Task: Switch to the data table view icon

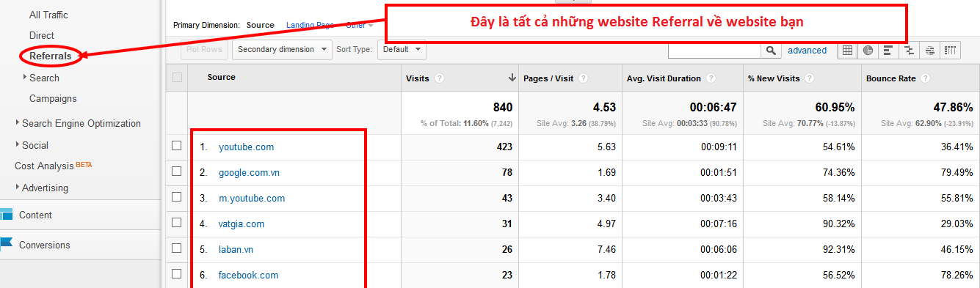Action: pos(848,51)
